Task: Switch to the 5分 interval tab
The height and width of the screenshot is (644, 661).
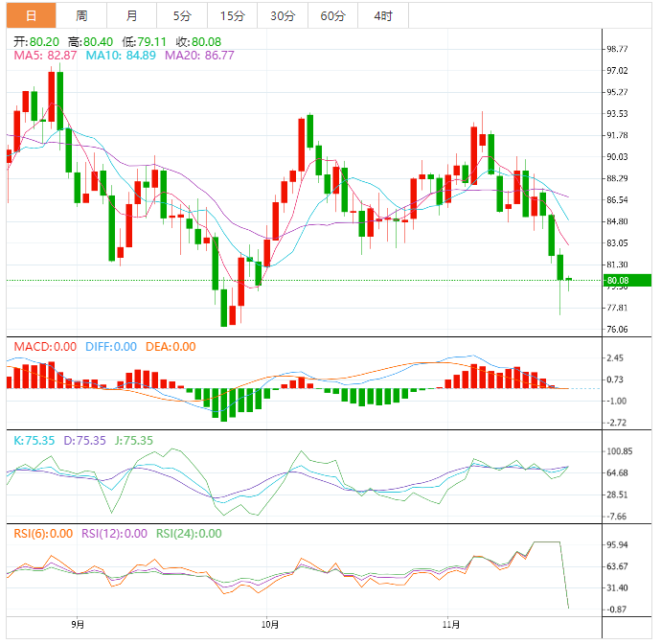Action: 182,15
